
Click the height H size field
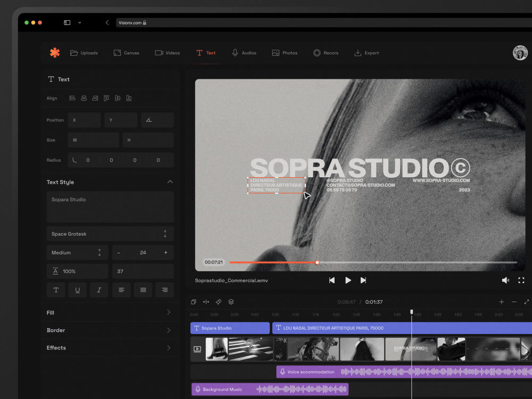pyautogui.click(x=148, y=140)
